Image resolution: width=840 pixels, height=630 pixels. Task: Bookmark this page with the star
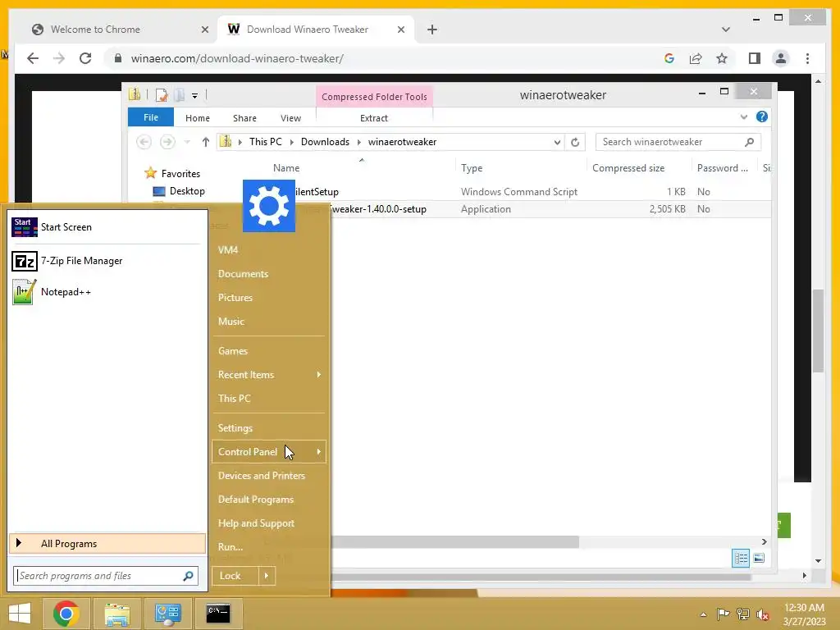pyautogui.click(x=722, y=58)
